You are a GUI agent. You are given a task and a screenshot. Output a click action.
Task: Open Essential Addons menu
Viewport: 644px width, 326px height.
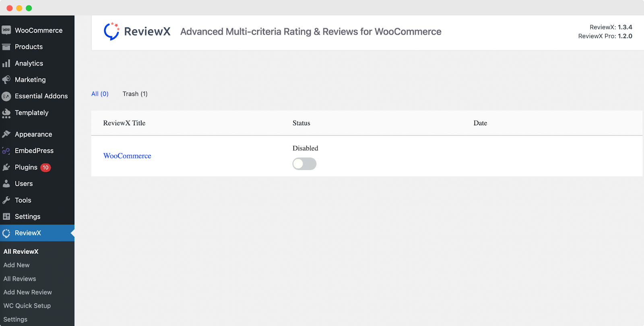tap(41, 96)
